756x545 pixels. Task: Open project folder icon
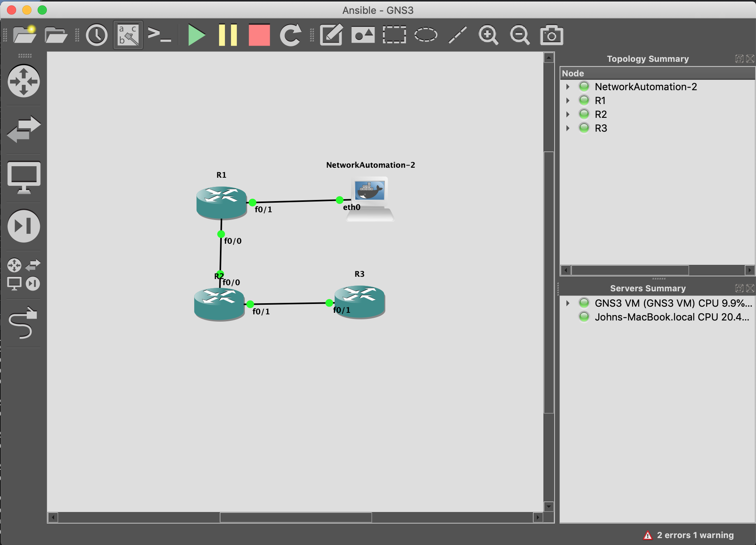[x=56, y=35]
